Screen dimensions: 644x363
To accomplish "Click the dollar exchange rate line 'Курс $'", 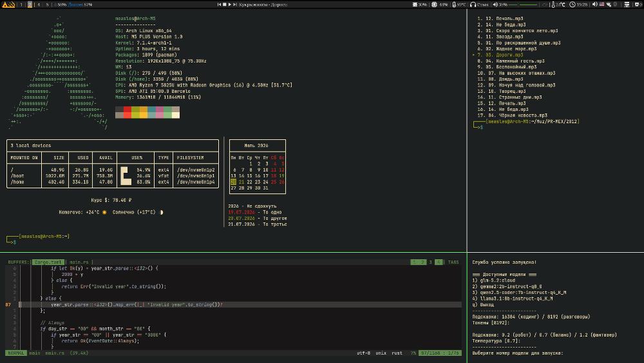I will click(x=111, y=201).
